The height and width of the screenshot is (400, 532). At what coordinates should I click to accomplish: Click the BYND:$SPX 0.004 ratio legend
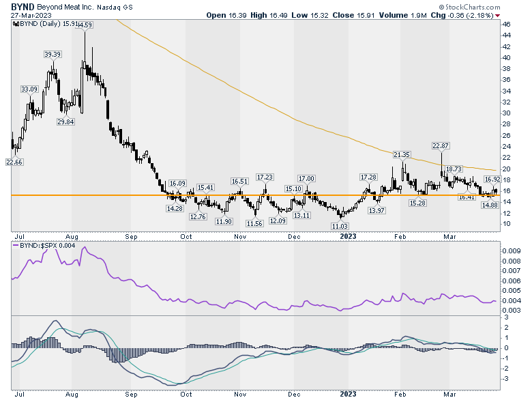[x=44, y=246]
